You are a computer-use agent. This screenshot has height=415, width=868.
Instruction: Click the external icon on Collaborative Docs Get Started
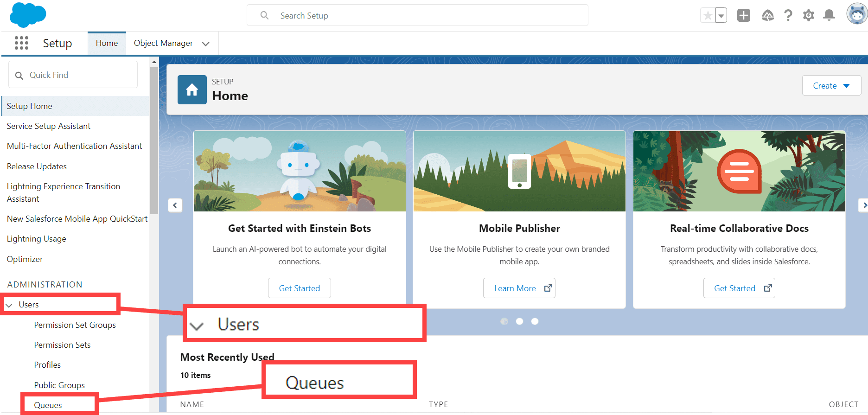click(x=768, y=288)
